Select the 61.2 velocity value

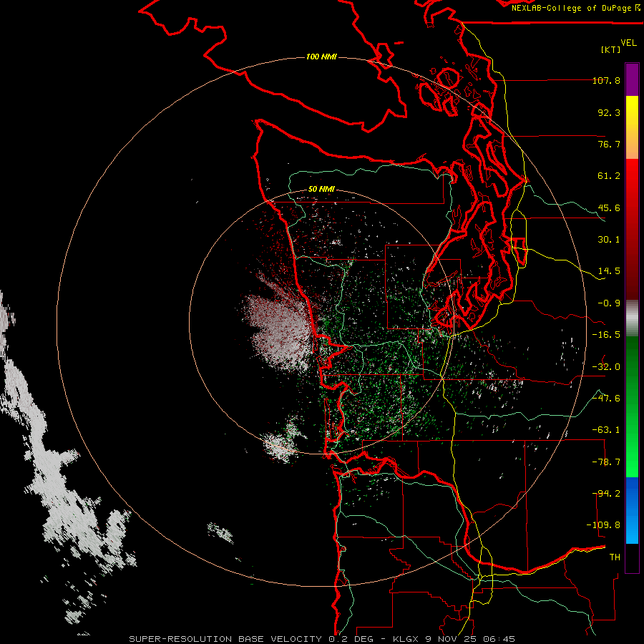[609, 176]
